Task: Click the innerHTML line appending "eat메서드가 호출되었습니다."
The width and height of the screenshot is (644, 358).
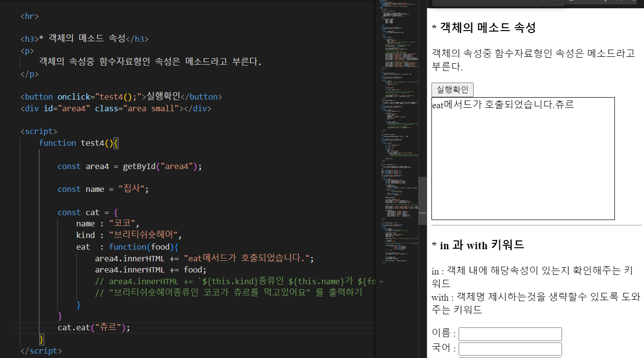Action: click(x=204, y=258)
